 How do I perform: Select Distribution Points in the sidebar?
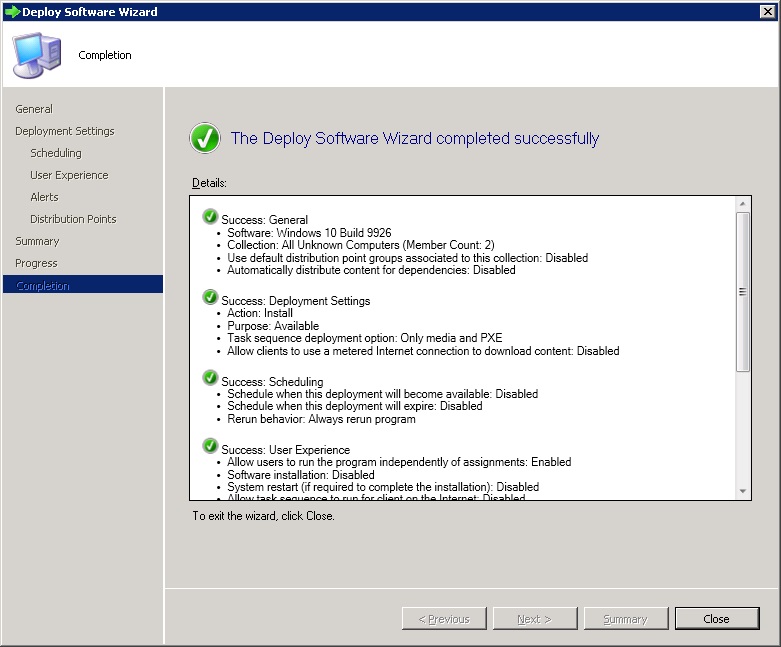tap(73, 219)
